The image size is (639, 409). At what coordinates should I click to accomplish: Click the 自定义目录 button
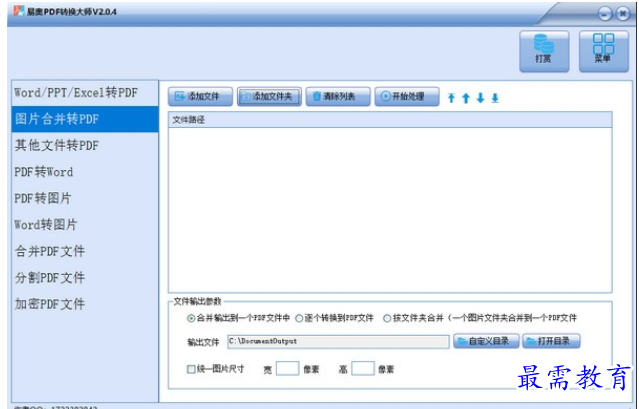(486, 341)
